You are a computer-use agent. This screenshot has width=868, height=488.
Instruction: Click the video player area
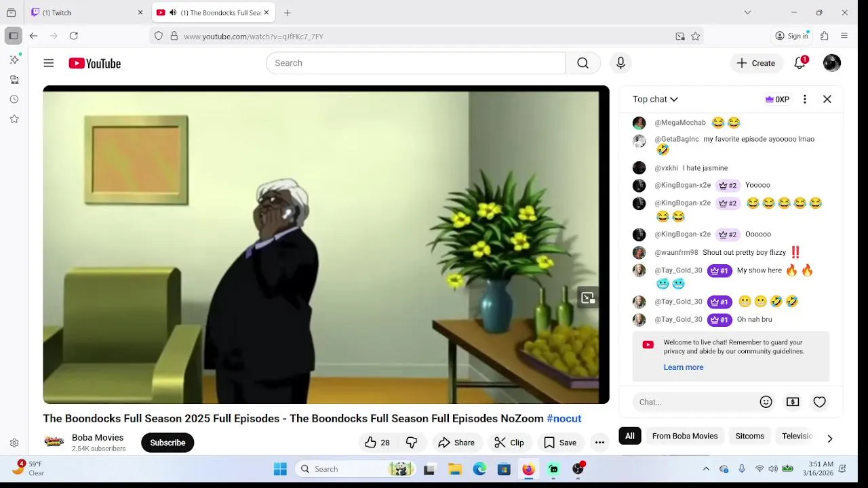coord(325,245)
